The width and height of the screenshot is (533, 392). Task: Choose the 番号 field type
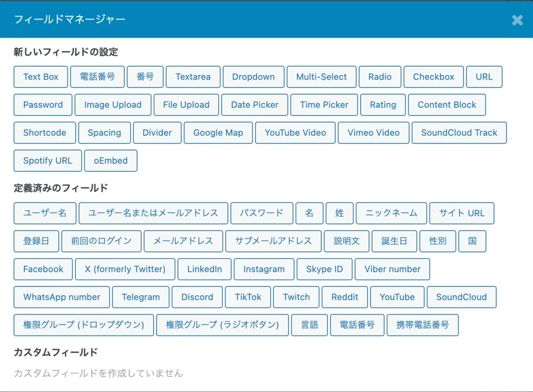(x=145, y=77)
